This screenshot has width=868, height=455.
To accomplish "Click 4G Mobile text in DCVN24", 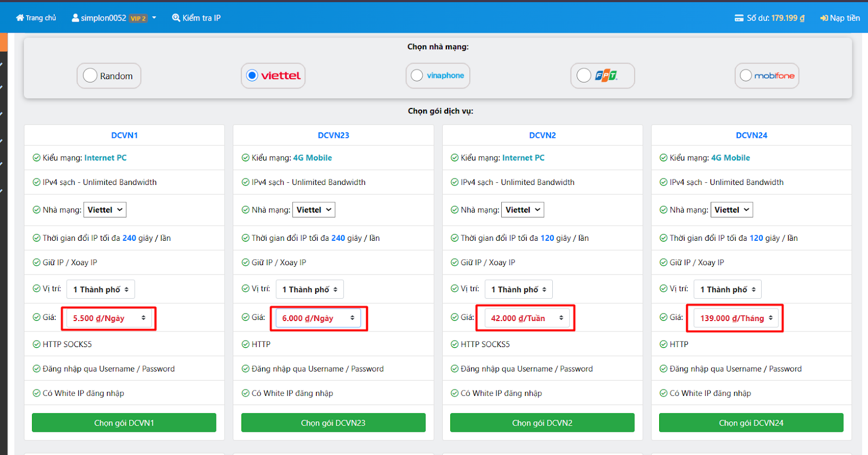I will (731, 158).
